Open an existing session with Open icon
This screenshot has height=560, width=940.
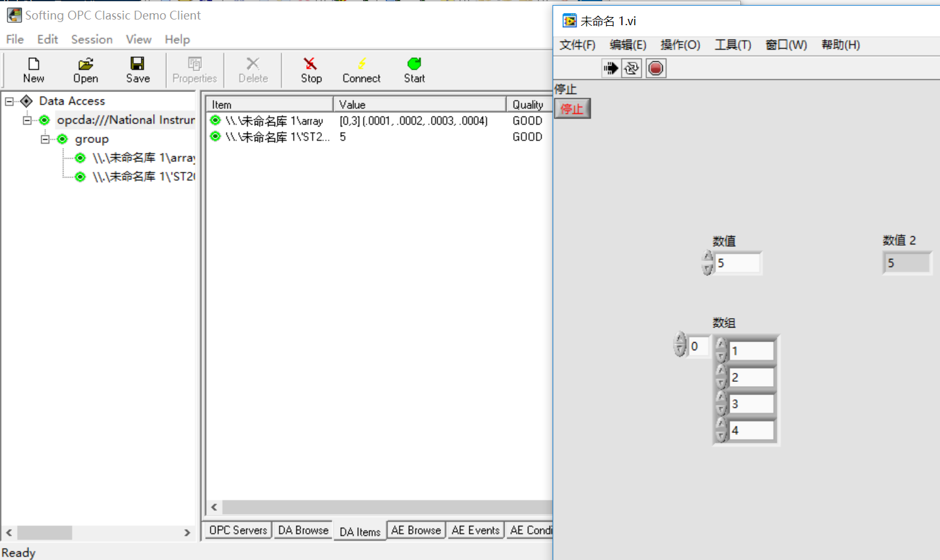tap(86, 69)
